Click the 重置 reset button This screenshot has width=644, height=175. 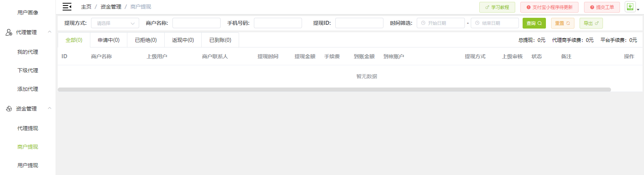[563, 23]
